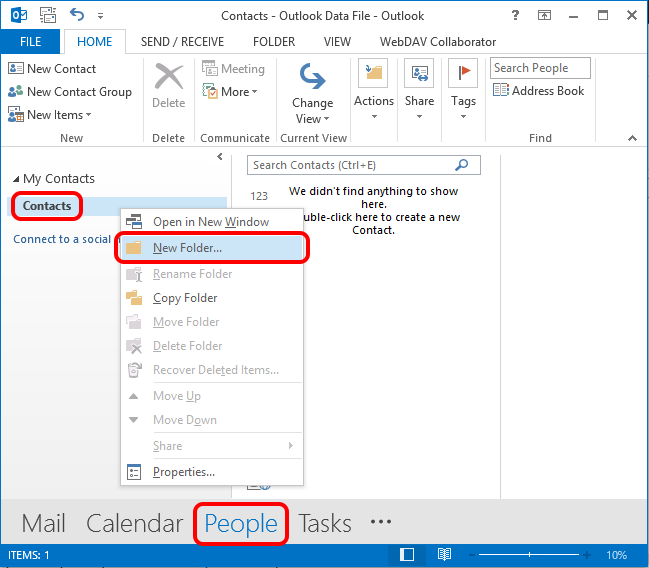This screenshot has height=568, width=649.
Task: Switch to the HOME ribbon tab
Action: point(94,42)
